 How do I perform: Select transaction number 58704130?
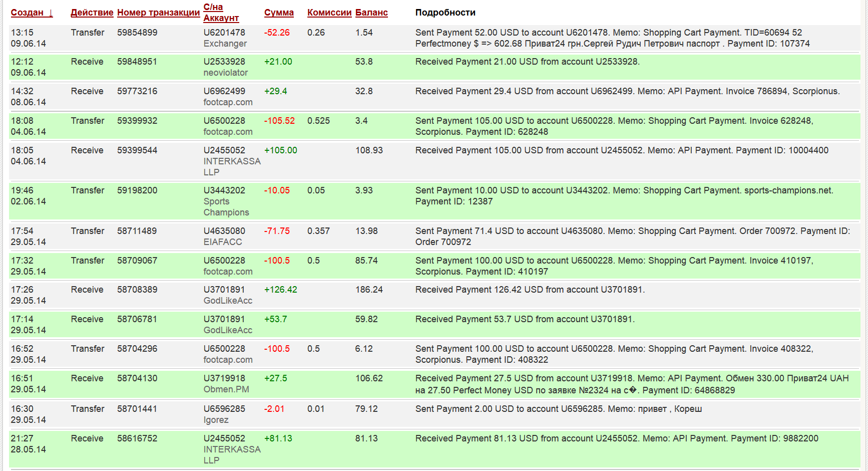point(137,378)
